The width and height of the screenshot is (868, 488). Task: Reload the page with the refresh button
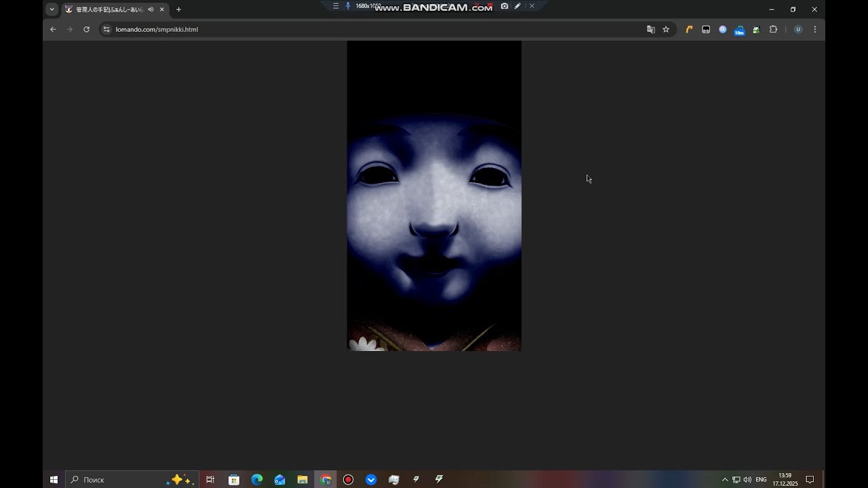[x=86, y=29]
